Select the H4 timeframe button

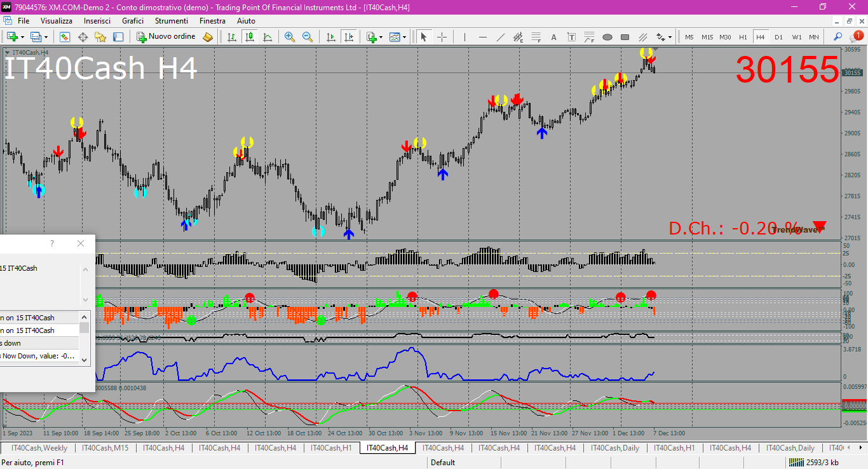tap(761, 37)
